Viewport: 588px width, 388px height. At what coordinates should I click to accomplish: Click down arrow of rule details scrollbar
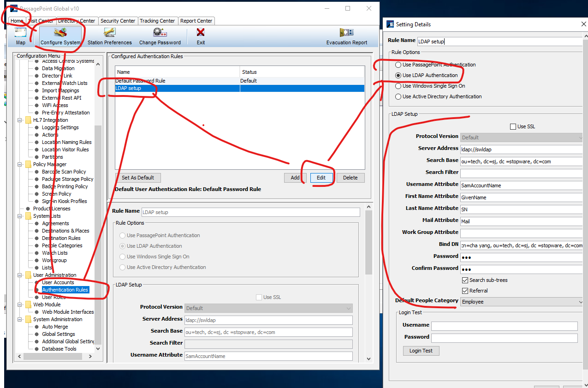pos(368,358)
